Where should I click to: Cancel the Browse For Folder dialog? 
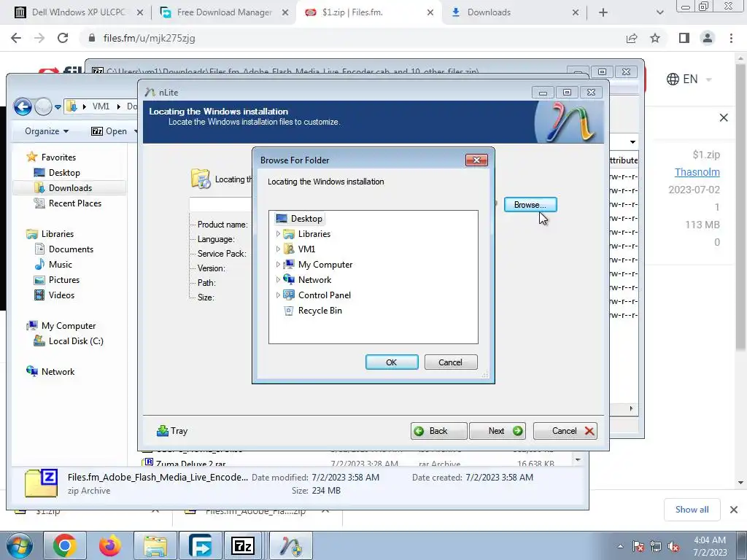pyautogui.click(x=450, y=362)
